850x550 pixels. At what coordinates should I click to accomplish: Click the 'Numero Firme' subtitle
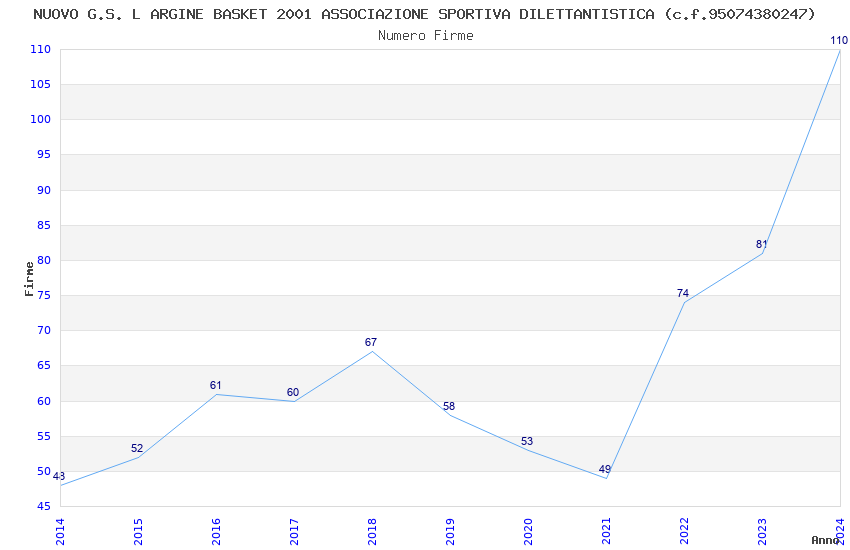point(426,36)
